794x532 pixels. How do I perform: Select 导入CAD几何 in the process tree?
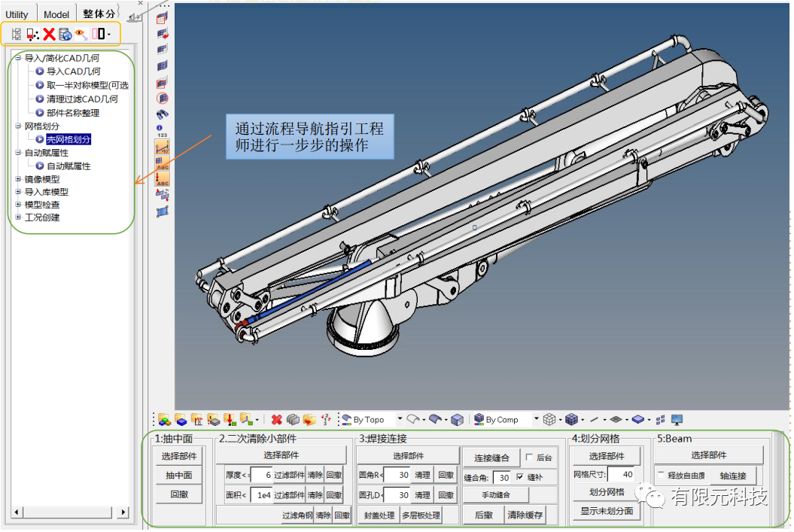74,71
